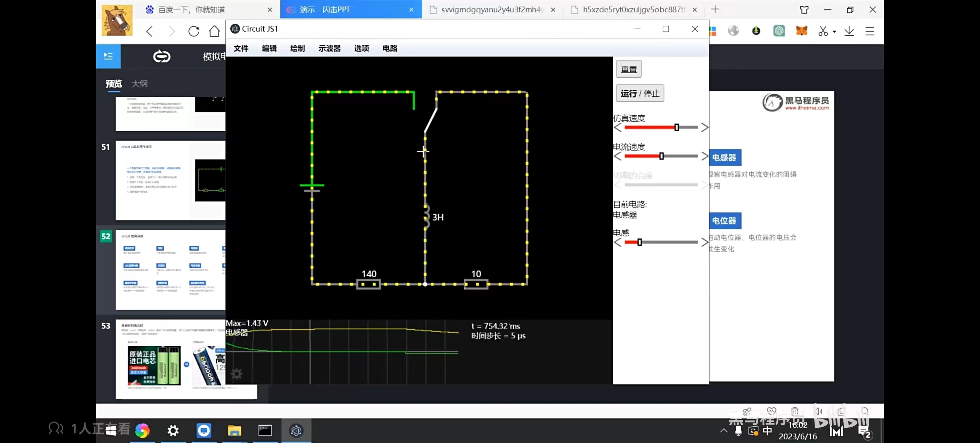Open the 示波器 menu
980x443 pixels.
[329, 48]
